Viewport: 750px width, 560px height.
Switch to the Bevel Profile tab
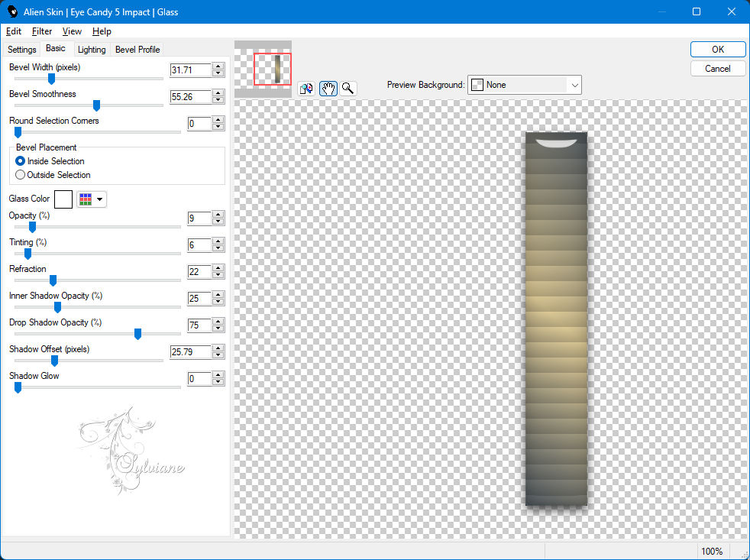137,50
